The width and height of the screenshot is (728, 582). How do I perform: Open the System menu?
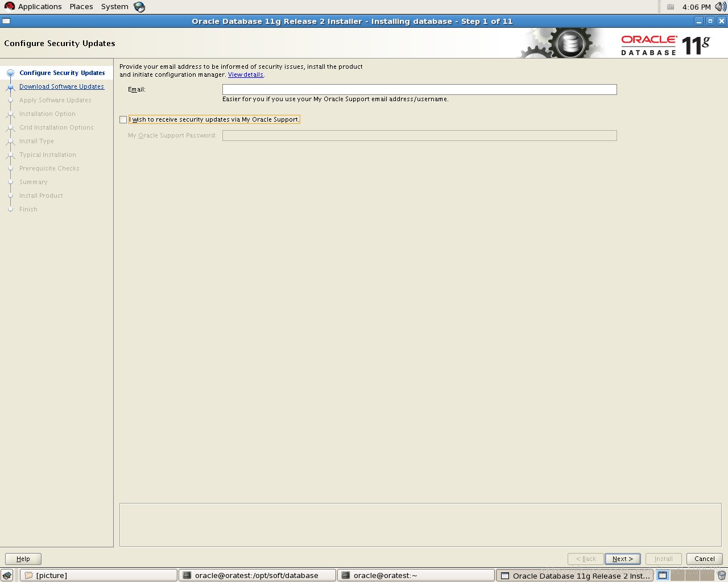115,7
